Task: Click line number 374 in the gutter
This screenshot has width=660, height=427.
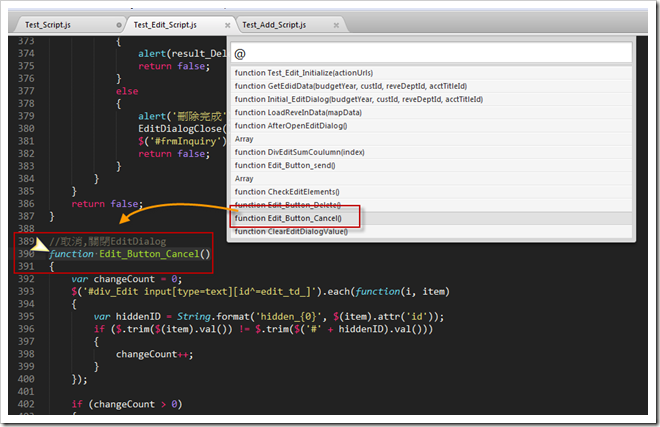Action: 26,53
